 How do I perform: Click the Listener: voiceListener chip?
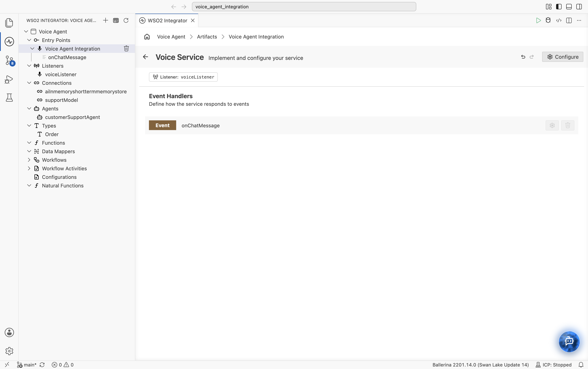(x=183, y=77)
